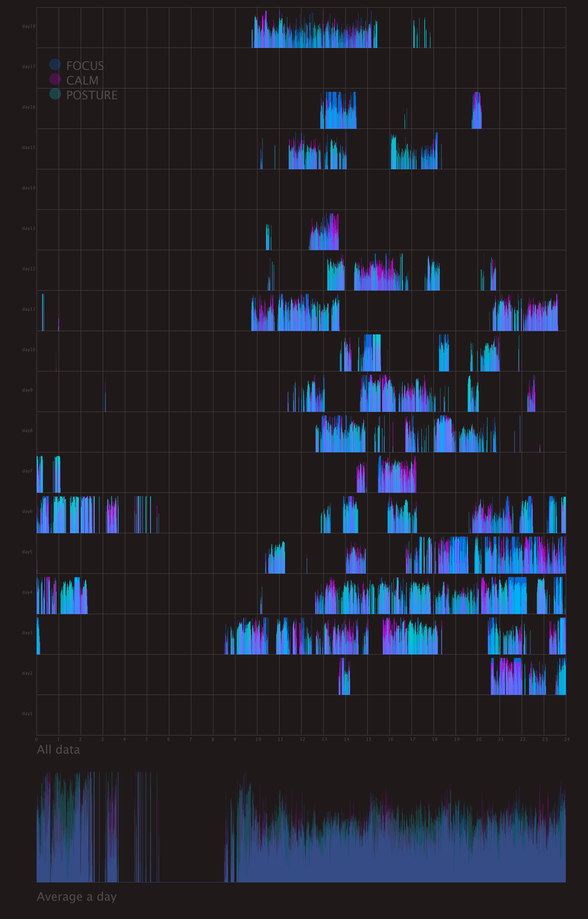Viewport: 588px width, 919px height.
Task: Select the day14 row label
Action: [x=29, y=188]
